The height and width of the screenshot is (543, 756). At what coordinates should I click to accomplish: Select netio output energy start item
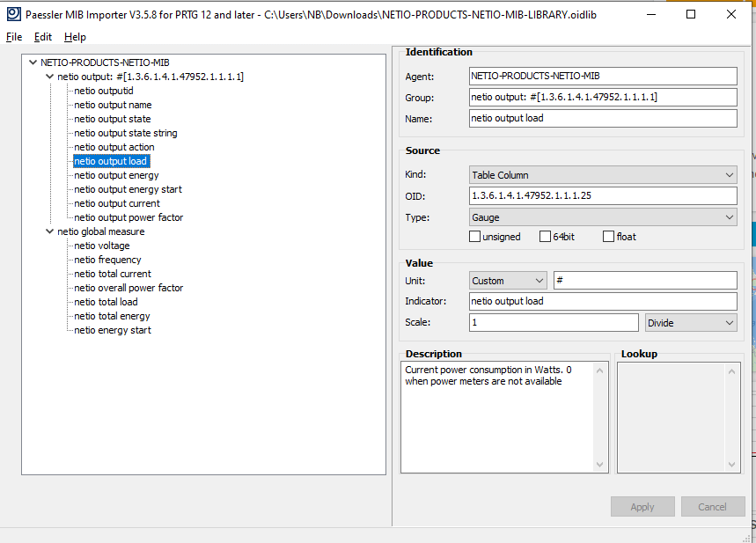coord(128,189)
